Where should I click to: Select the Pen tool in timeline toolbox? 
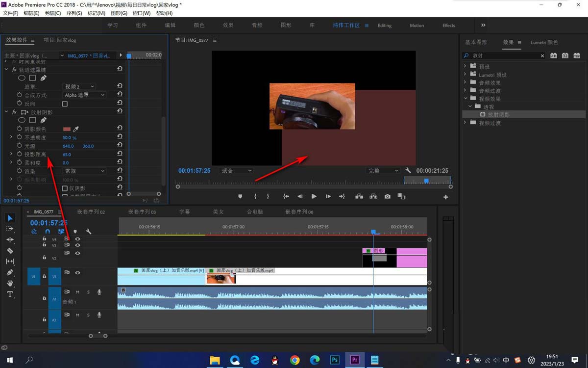[10, 272]
